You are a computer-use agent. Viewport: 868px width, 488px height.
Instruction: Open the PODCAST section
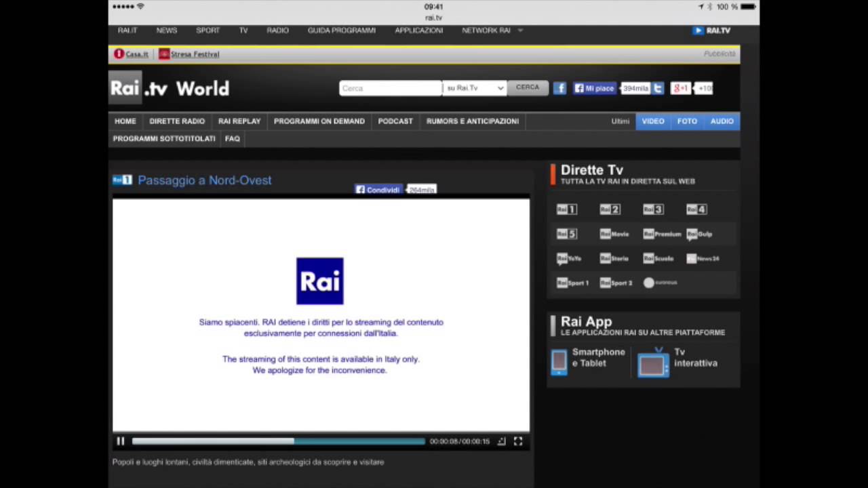(x=395, y=121)
